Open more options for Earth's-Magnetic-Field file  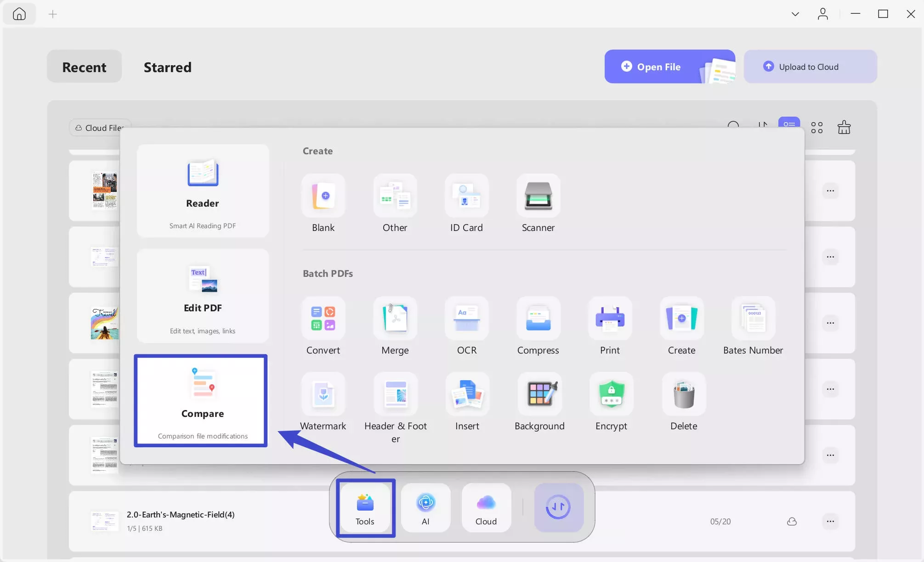point(830,521)
